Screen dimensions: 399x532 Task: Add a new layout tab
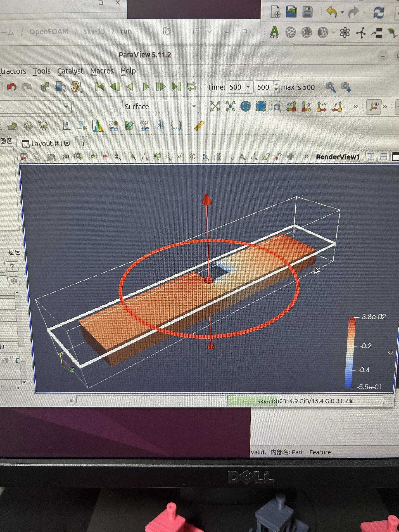[83, 144]
